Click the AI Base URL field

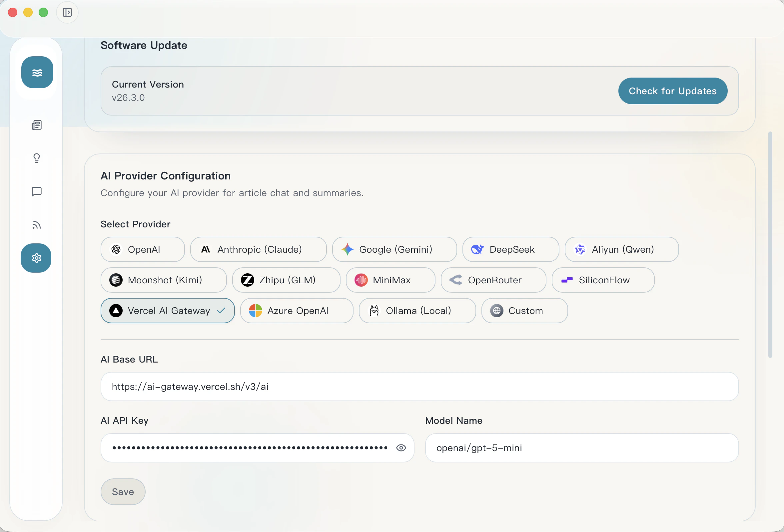(x=419, y=387)
